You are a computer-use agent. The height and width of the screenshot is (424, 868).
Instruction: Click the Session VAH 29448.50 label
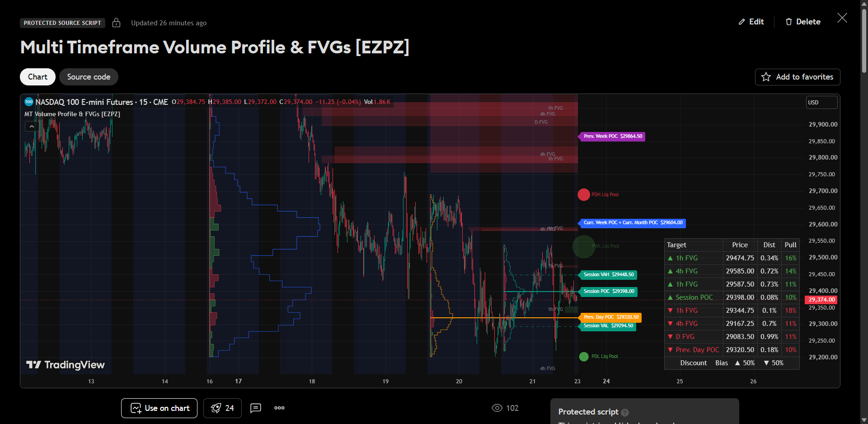[x=608, y=275]
